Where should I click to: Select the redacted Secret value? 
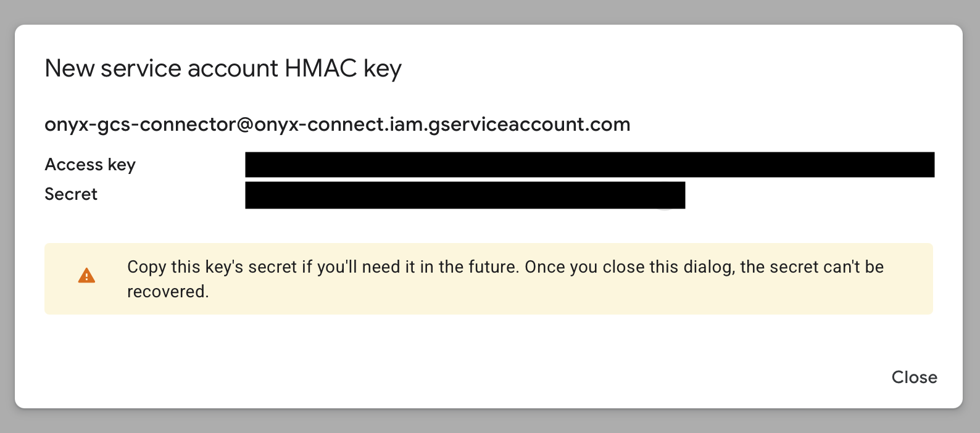click(465, 195)
